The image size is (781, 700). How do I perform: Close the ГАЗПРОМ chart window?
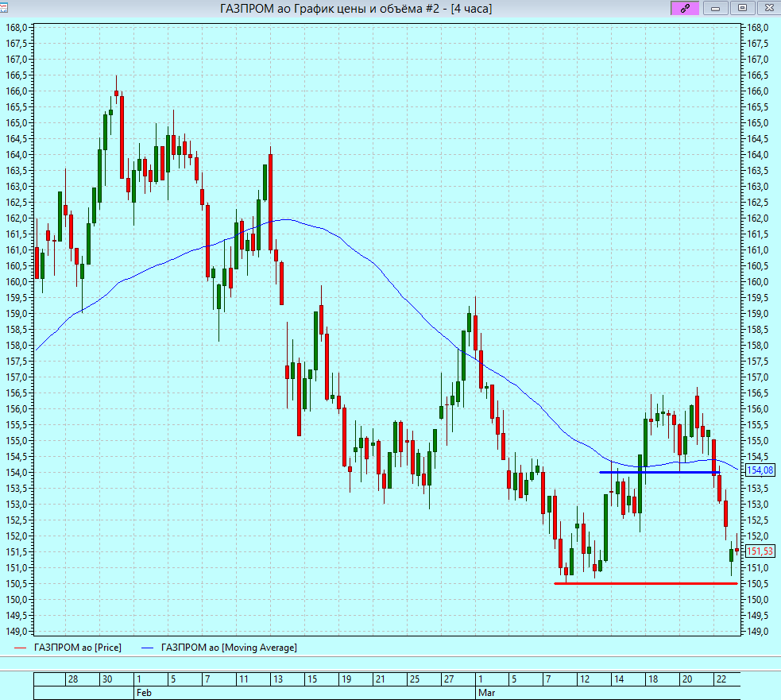768,8
